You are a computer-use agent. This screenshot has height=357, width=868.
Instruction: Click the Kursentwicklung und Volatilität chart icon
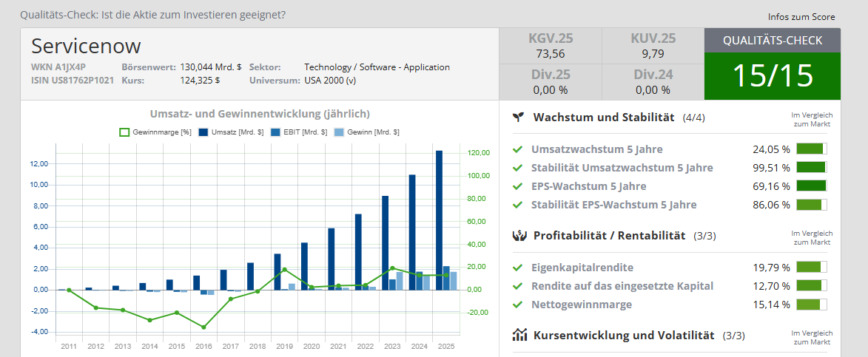[x=519, y=335]
